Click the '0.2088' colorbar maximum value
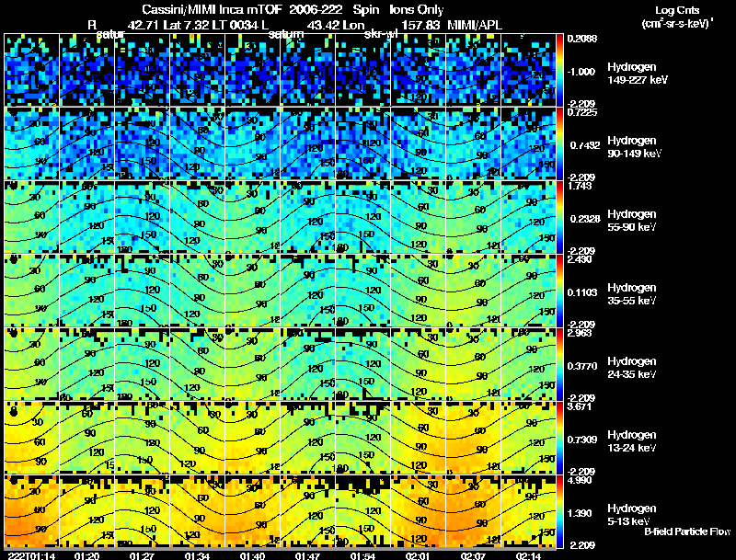The width and height of the screenshot is (736, 560). point(582,39)
